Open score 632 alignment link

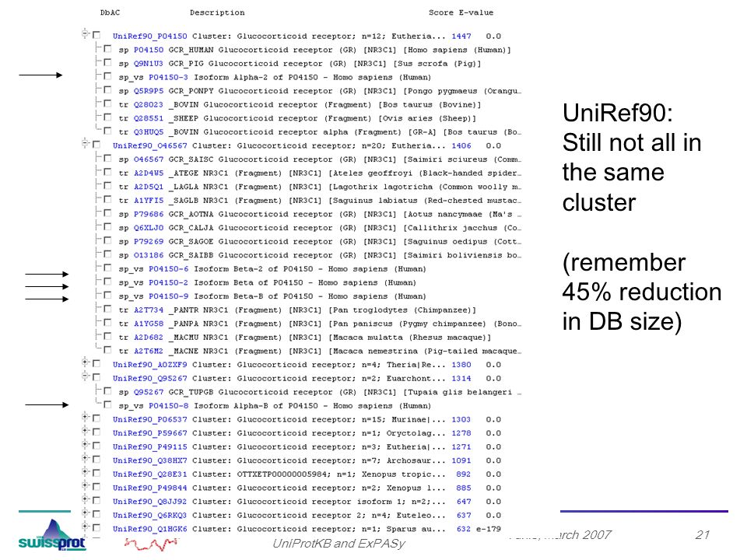tap(464, 529)
